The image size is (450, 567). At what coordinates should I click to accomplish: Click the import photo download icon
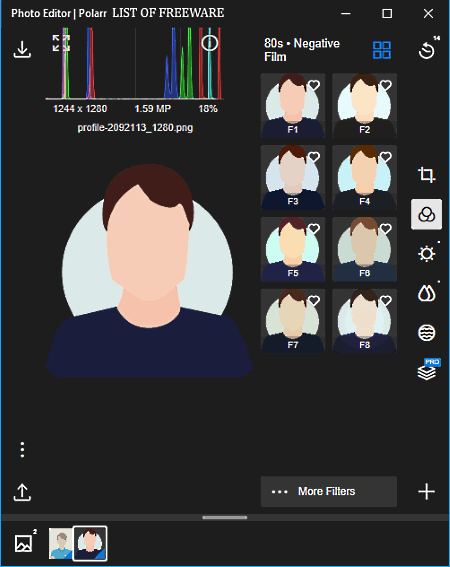click(22, 49)
